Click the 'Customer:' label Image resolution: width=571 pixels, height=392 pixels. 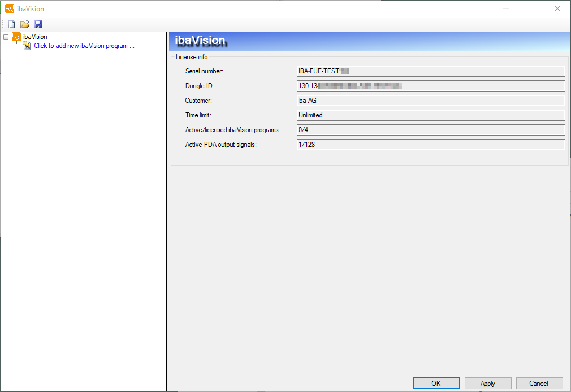[198, 101]
